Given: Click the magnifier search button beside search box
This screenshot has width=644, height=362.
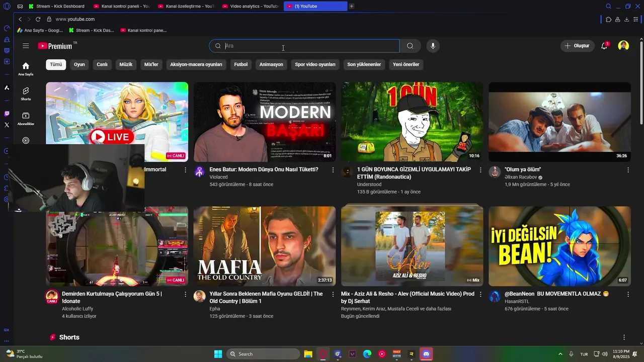Looking at the screenshot, I should point(410,46).
